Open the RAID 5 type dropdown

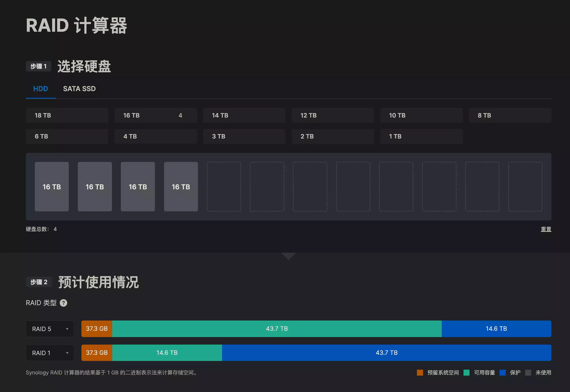50,329
